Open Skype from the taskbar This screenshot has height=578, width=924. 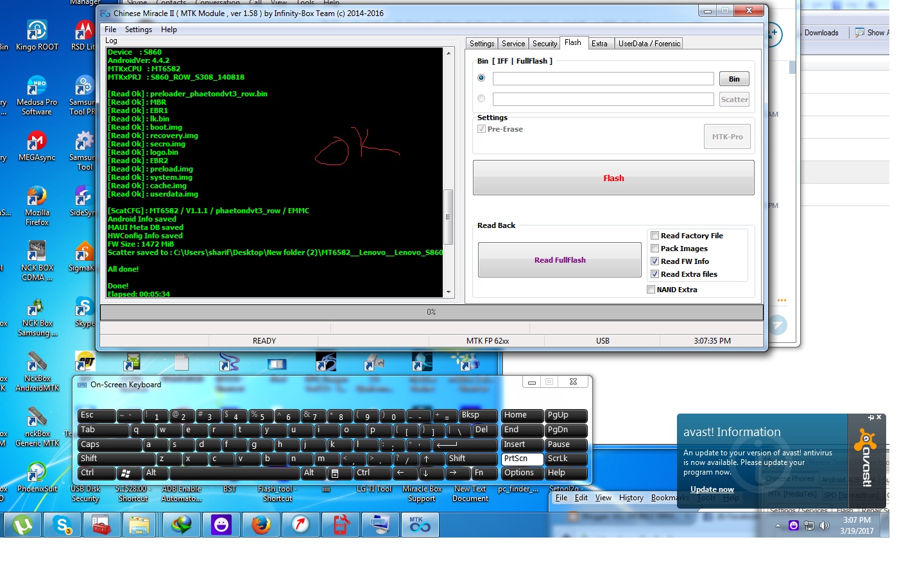[62, 525]
